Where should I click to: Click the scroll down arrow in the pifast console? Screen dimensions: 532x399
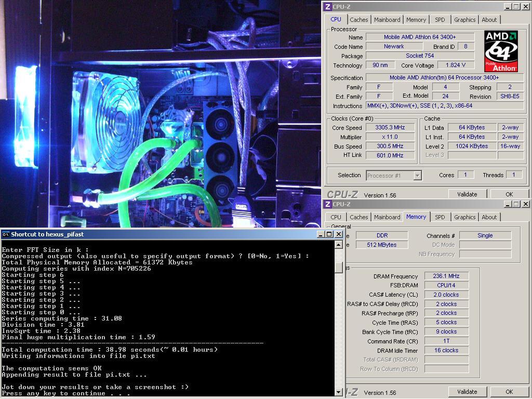338,392
